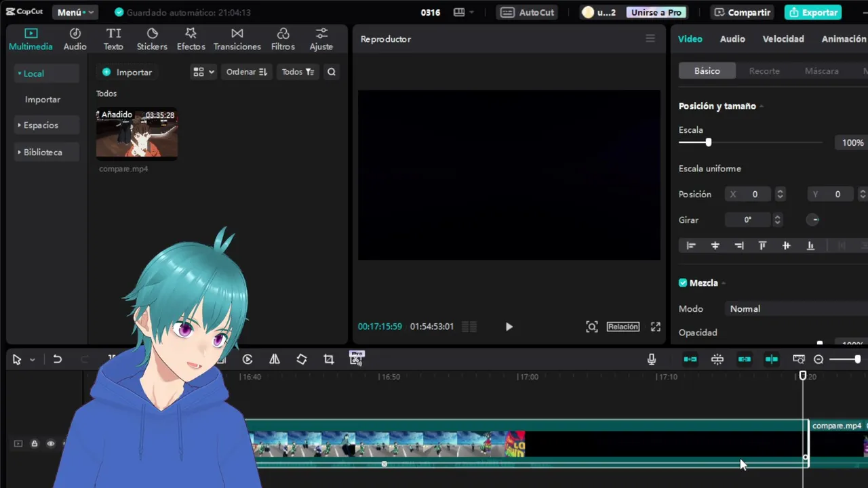Open the Modo Normal blend dropdown
The width and height of the screenshot is (868, 488).
(x=796, y=309)
